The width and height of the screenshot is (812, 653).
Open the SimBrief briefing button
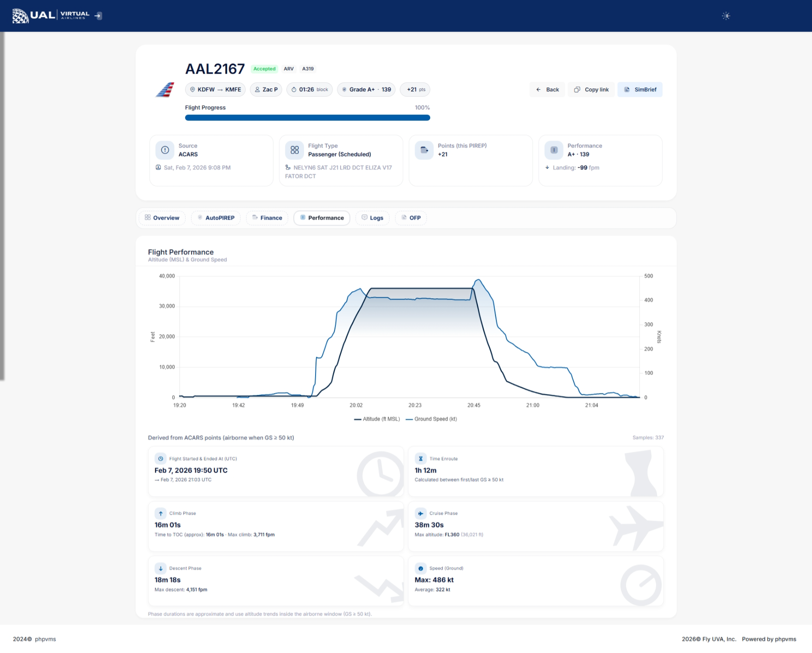click(x=640, y=90)
